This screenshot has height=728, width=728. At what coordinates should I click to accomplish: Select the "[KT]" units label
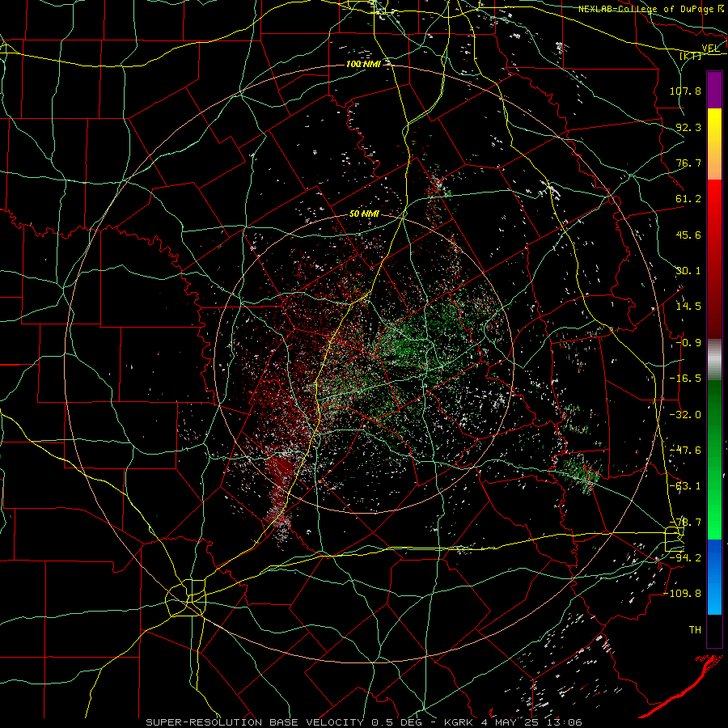point(690,56)
